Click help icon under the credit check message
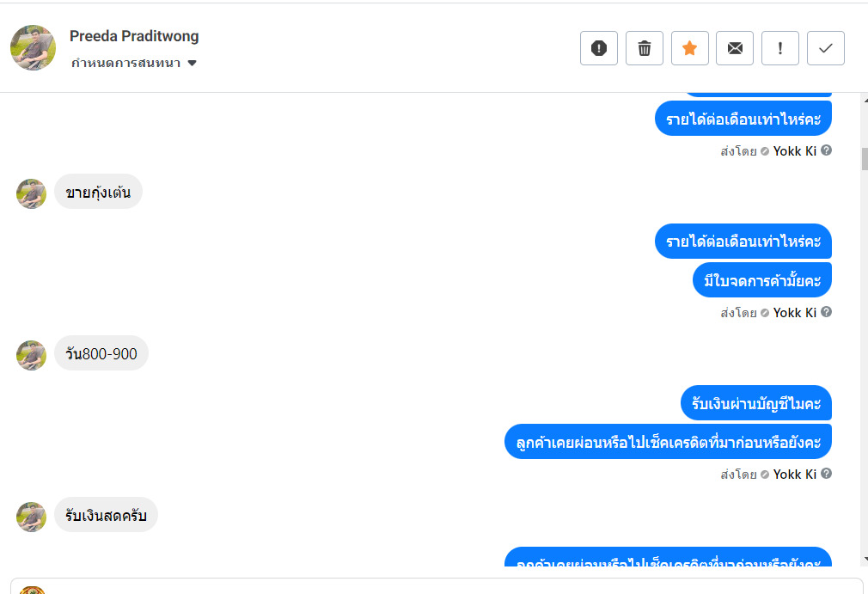Viewport: 868px width, 594px height. 827,474
